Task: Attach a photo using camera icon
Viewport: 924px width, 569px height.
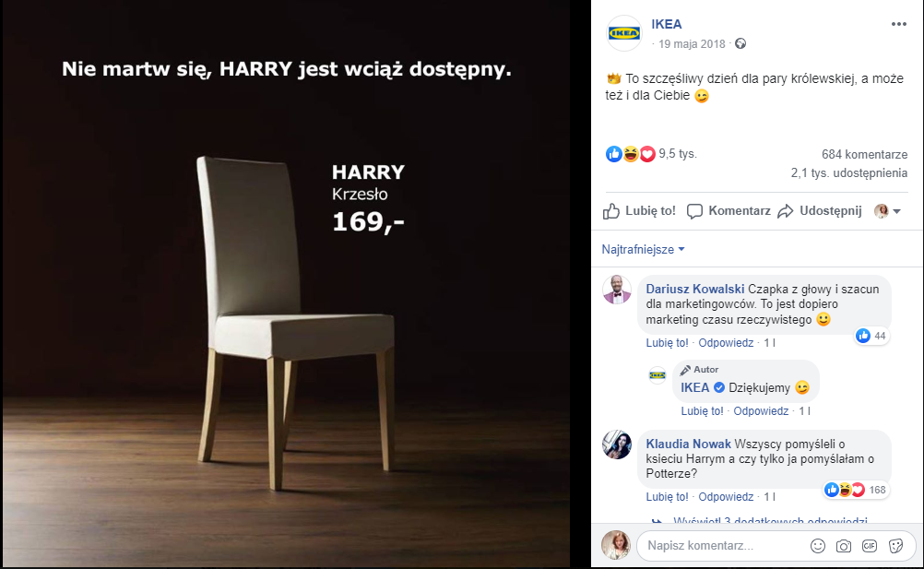Action: (843, 546)
